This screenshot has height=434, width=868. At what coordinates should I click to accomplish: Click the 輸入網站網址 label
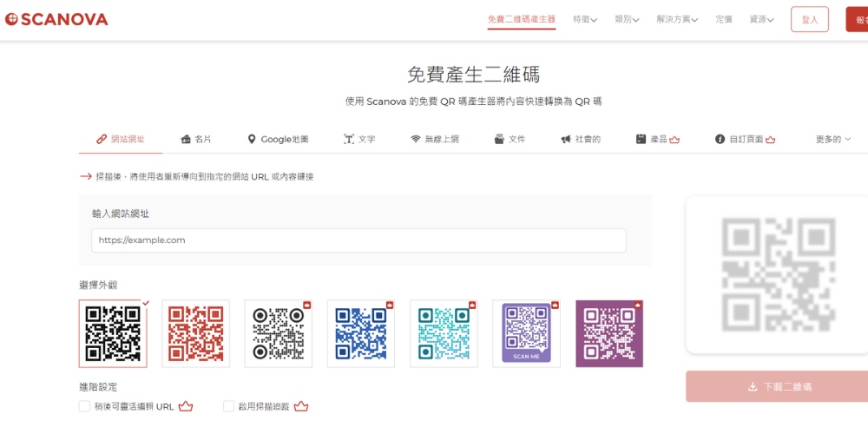pos(121,214)
